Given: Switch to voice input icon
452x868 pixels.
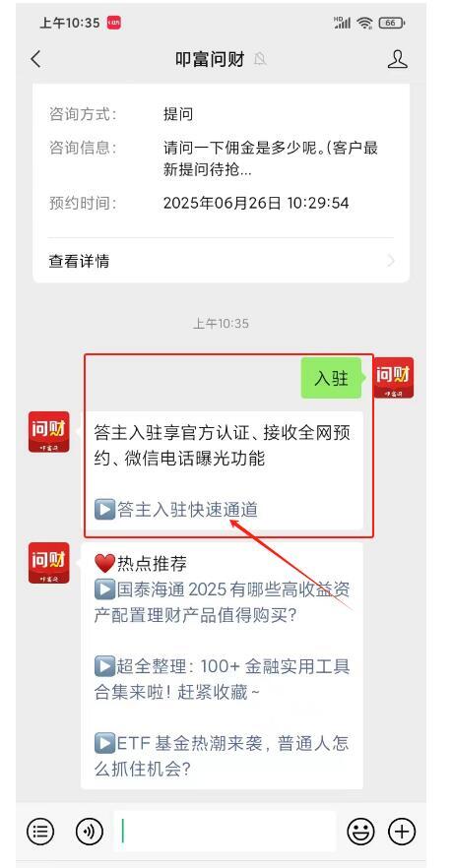Looking at the screenshot, I should (90, 831).
